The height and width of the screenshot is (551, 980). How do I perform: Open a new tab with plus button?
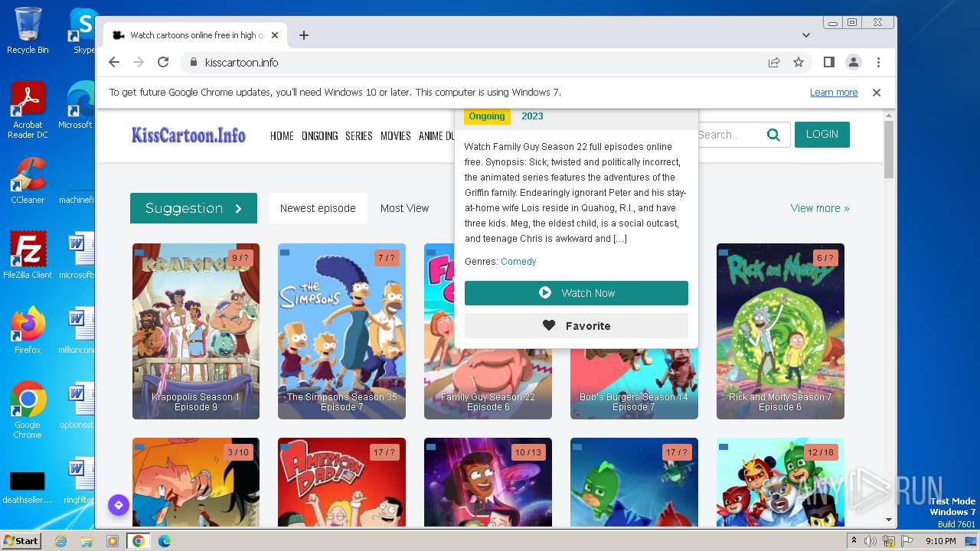(x=304, y=35)
